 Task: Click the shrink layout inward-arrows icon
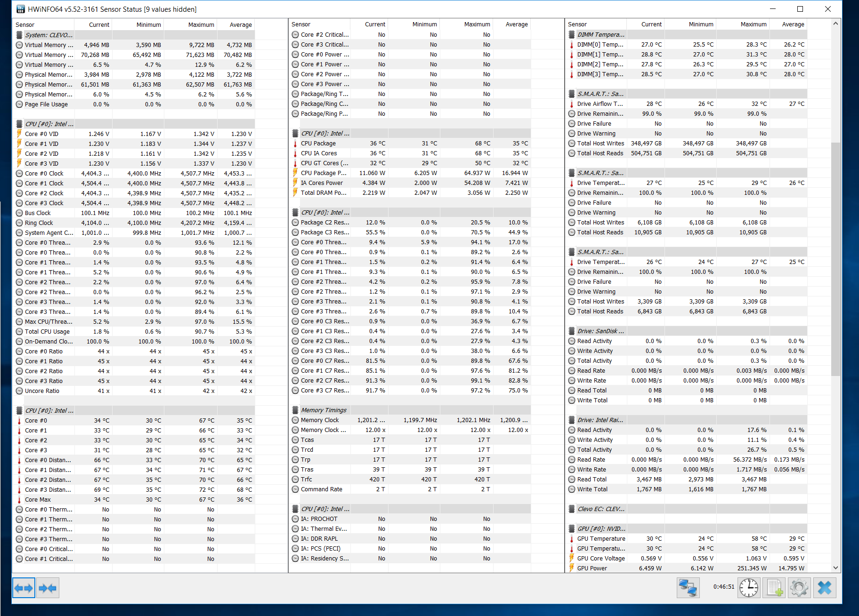pyautogui.click(x=48, y=588)
